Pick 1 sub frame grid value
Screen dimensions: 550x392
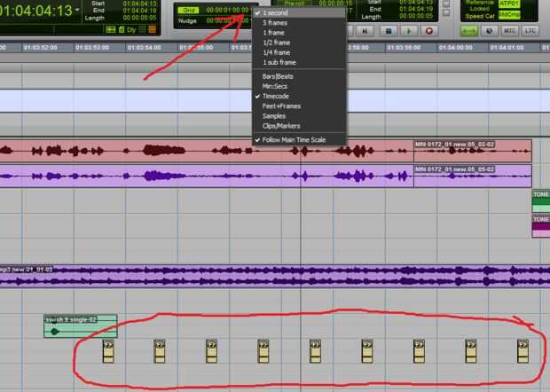[x=300, y=62]
